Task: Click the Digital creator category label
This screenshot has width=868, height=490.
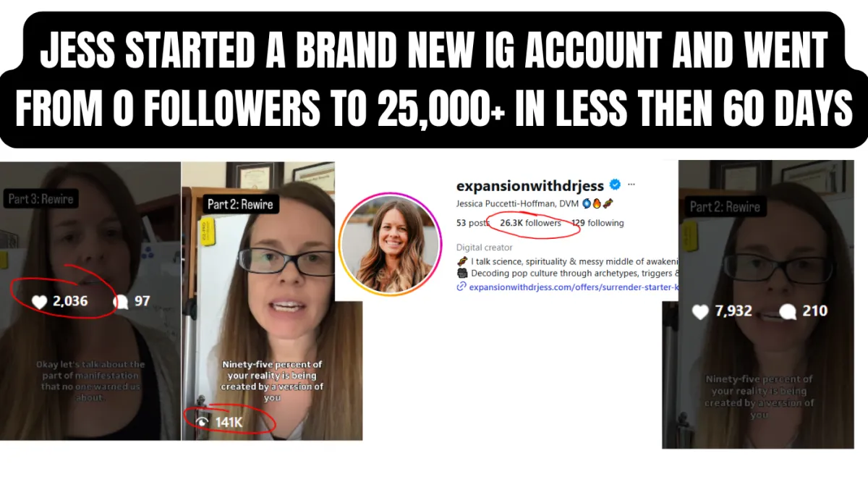Action: tap(484, 248)
